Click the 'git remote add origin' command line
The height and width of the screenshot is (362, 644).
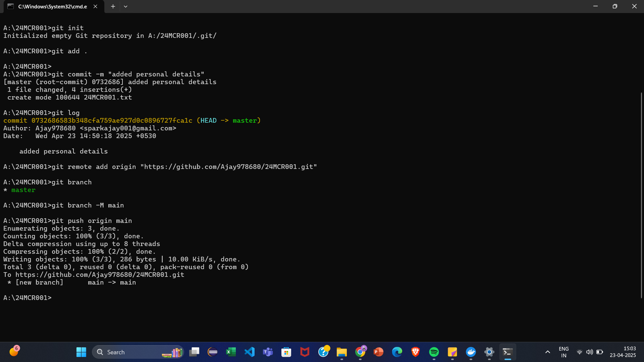(x=160, y=167)
